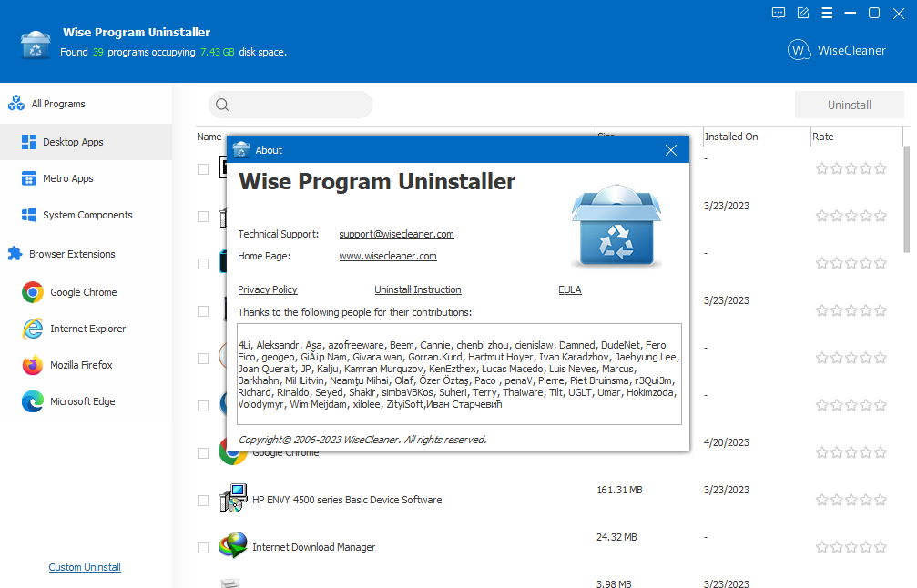
Task: Sort by Name column header
Action: pos(210,137)
